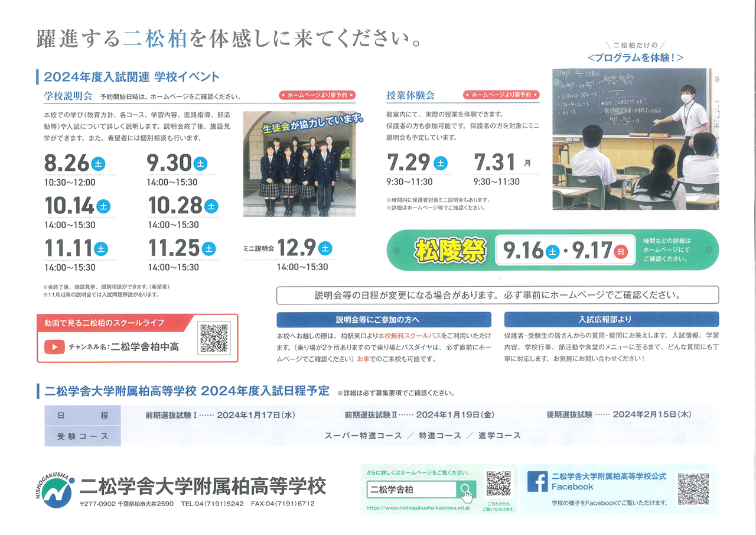
Task: Click the 二松学舎大学附属柏高等学校公式 Facebook title
Action: pos(609,481)
